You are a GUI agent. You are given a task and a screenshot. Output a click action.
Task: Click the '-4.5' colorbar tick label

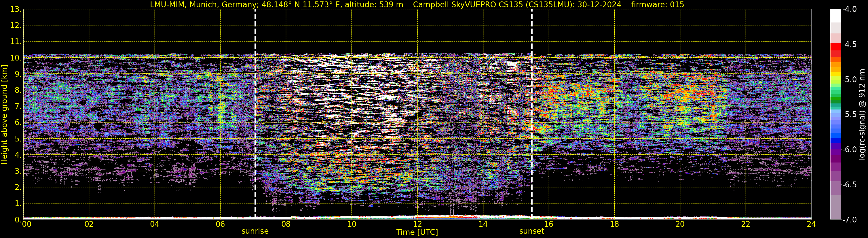tap(850, 44)
